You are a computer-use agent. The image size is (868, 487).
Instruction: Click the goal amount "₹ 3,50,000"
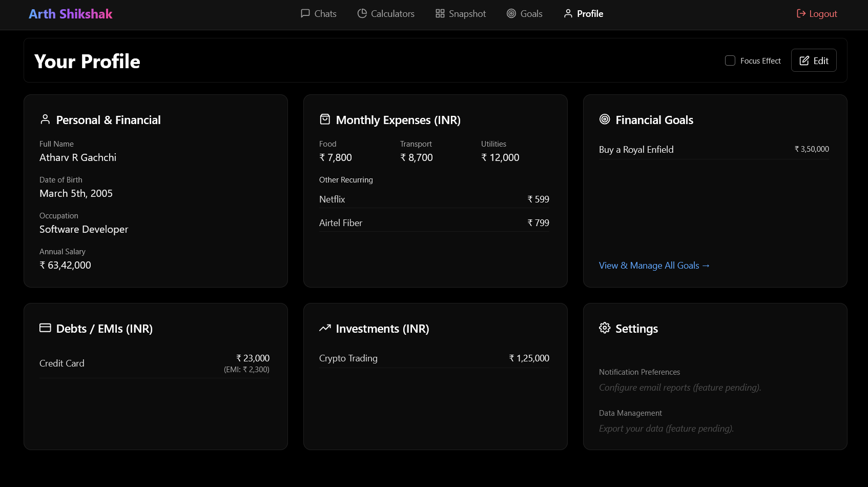[x=812, y=149]
